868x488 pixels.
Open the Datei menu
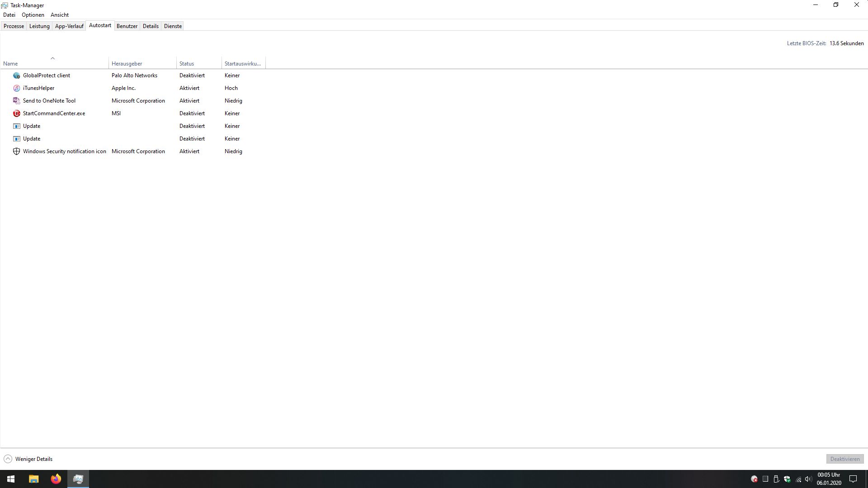(x=9, y=15)
